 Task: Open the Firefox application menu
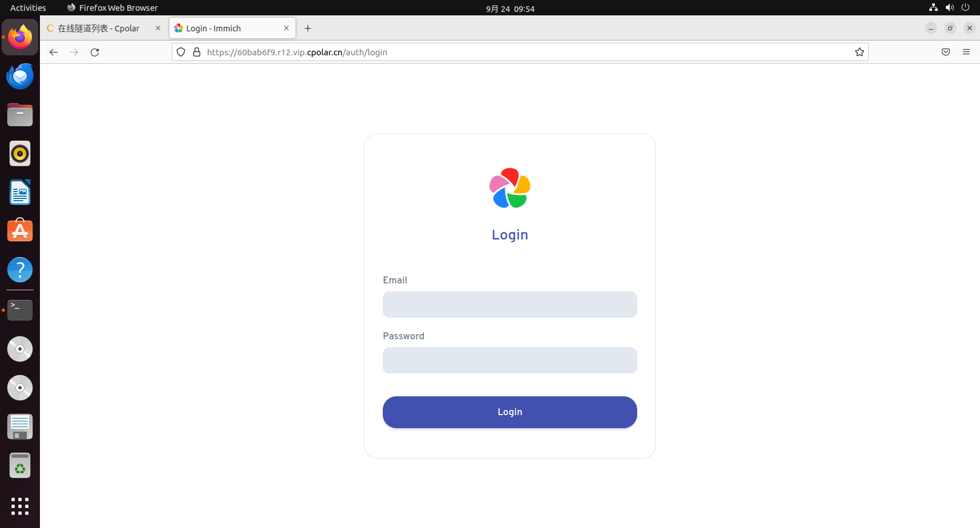tap(966, 52)
